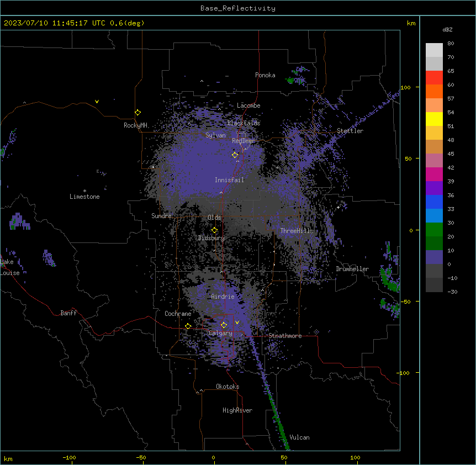
Task: Click the white plus marker north of Drumheller
Action: click(x=338, y=207)
